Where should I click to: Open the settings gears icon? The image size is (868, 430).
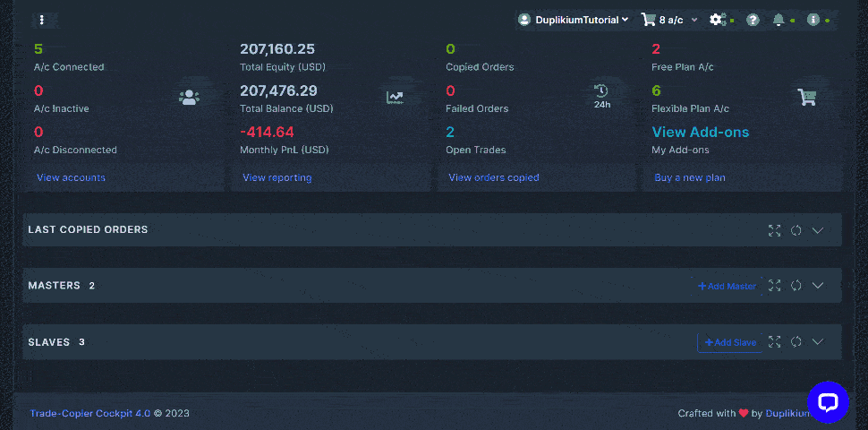point(717,20)
